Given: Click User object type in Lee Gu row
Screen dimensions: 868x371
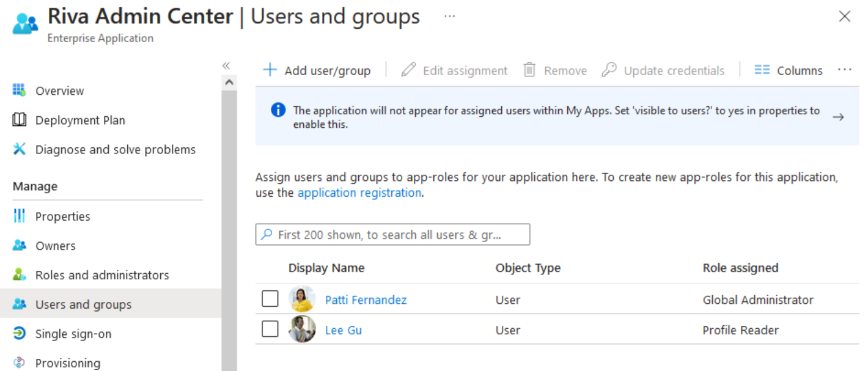Looking at the screenshot, I should (508, 330).
